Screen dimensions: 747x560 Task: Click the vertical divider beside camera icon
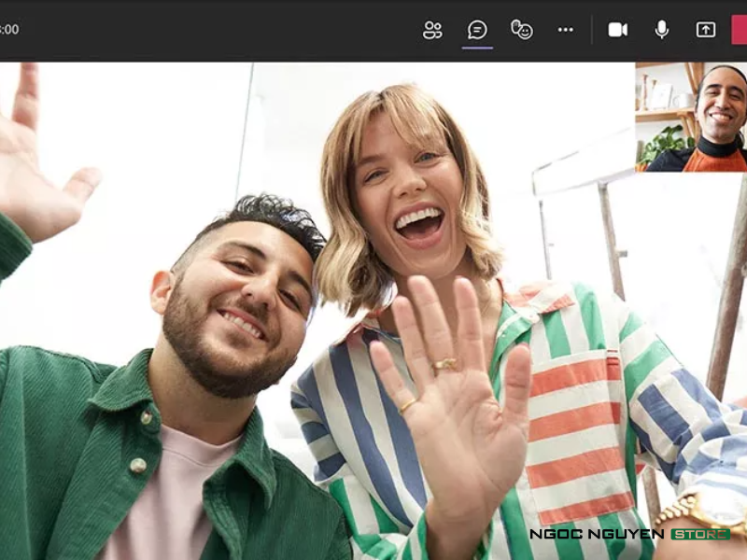592,30
